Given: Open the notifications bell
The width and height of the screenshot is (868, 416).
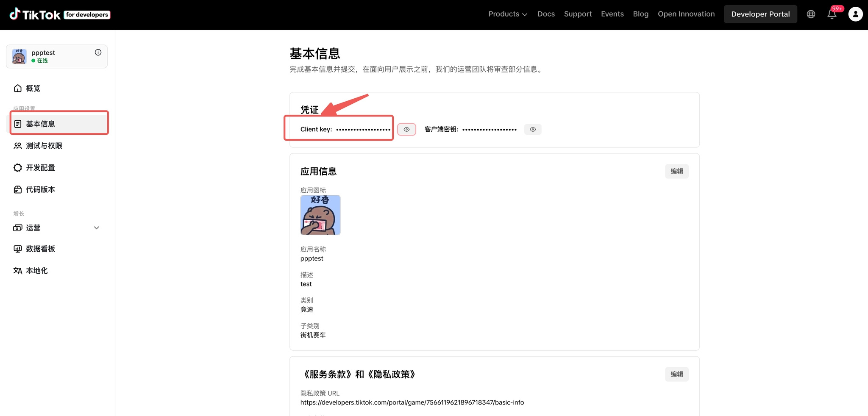Looking at the screenshot, I should pos(832,14).
